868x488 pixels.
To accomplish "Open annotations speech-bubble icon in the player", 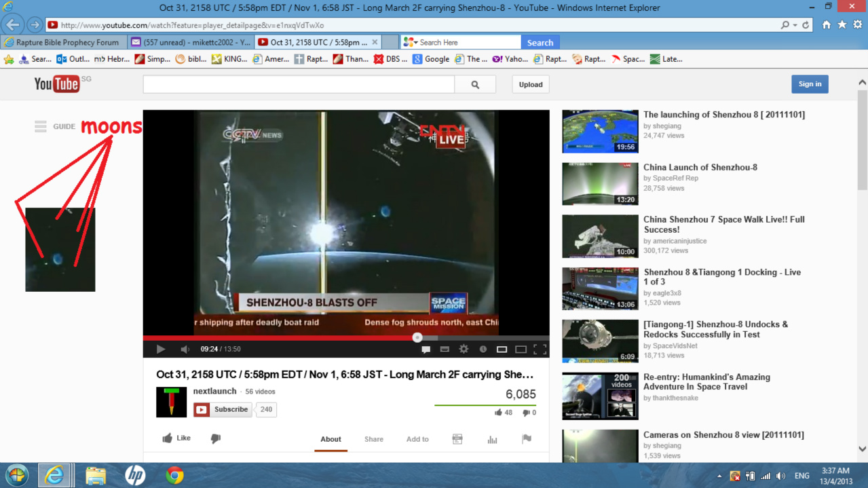I will pyautogui.click(x=426, y=350).
